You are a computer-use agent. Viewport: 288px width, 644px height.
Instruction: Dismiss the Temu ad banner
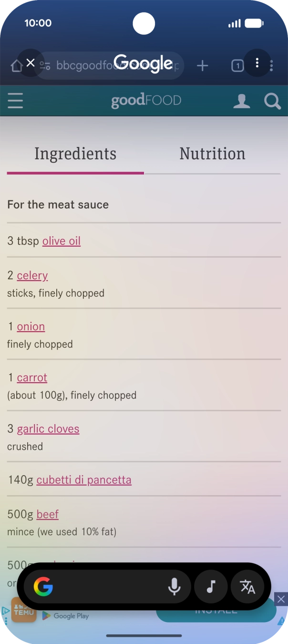click(281, 599)
